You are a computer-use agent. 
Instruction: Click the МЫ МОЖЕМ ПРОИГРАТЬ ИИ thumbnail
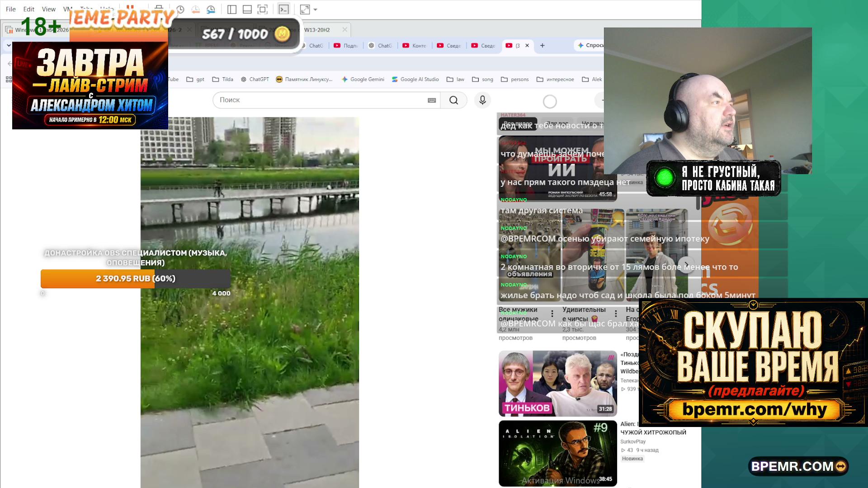tap(557, 169)
